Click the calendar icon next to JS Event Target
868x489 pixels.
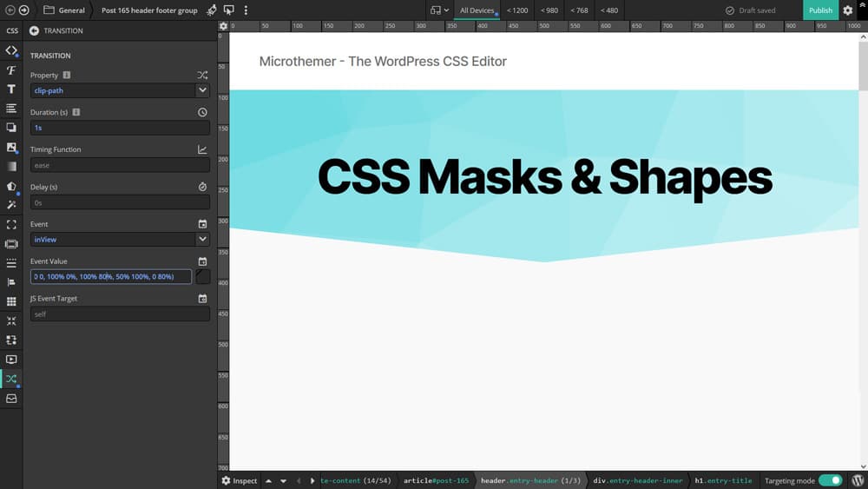click(202, 299)
